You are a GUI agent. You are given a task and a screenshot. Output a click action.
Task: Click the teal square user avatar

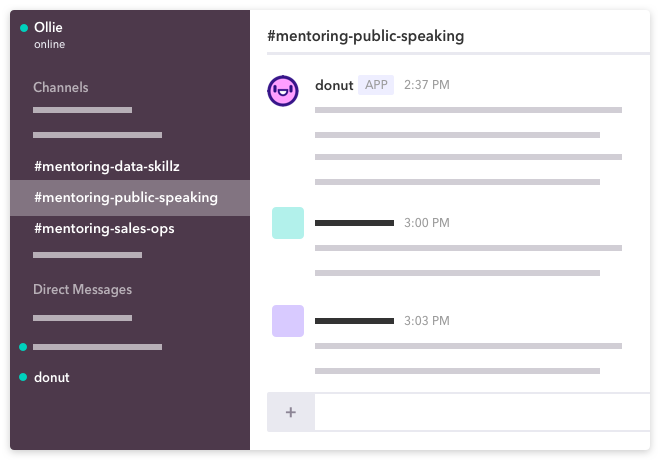[x=288, y=223]
